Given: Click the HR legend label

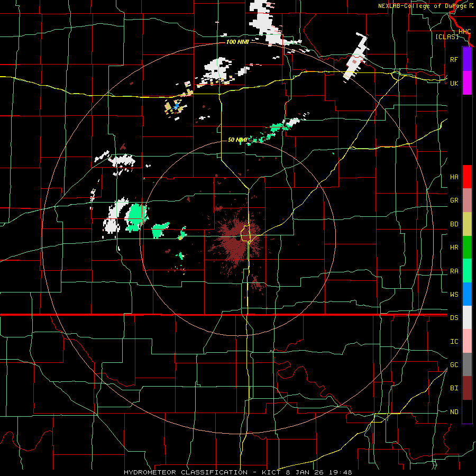Looking at the screenshot, I should point(454,248).
